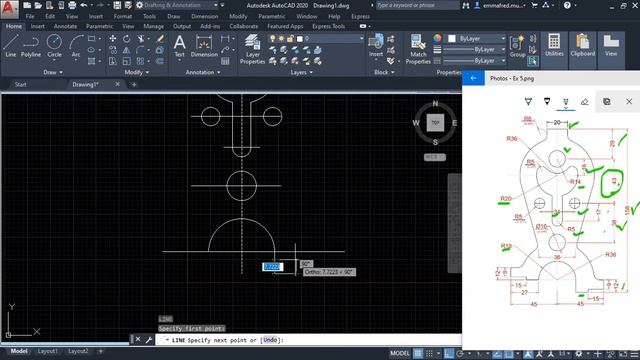Click the Move tool in Modify panel

point(113,38)
